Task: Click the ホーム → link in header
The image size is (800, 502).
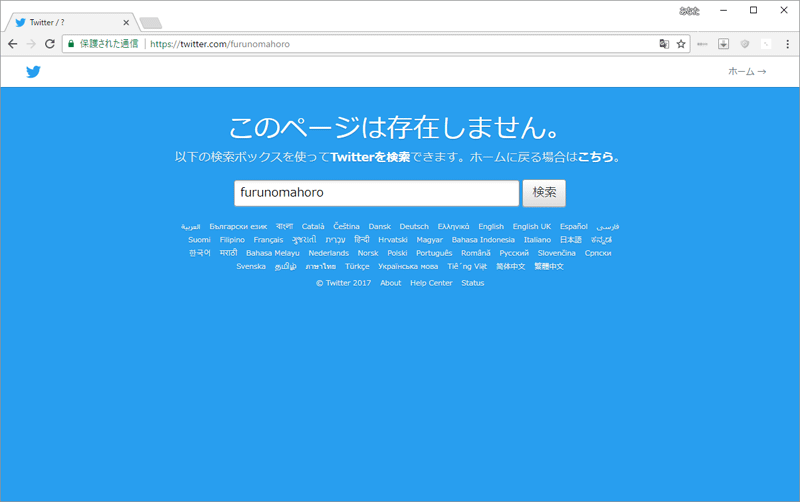Action: click(747, 71)
